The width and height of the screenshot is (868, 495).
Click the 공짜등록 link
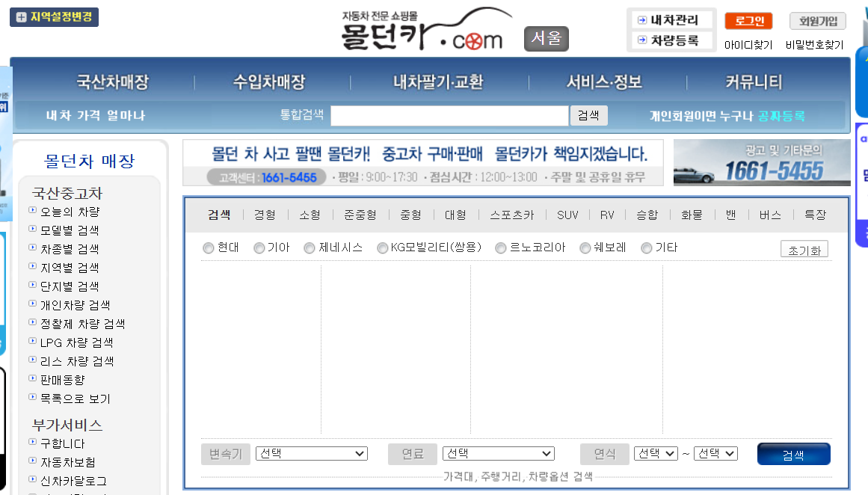[781, 116]
